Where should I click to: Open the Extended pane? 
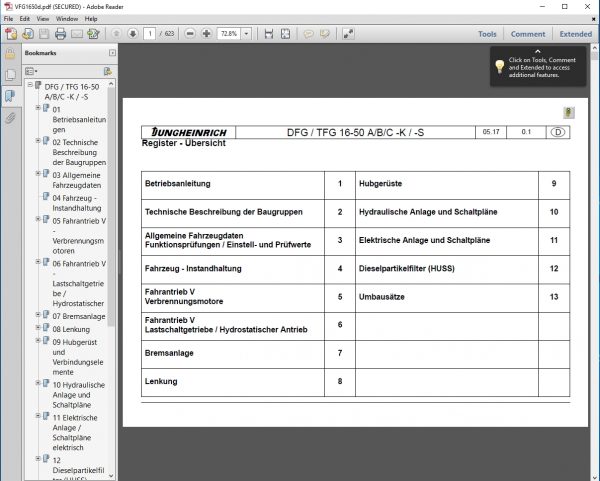coord(576,34)
